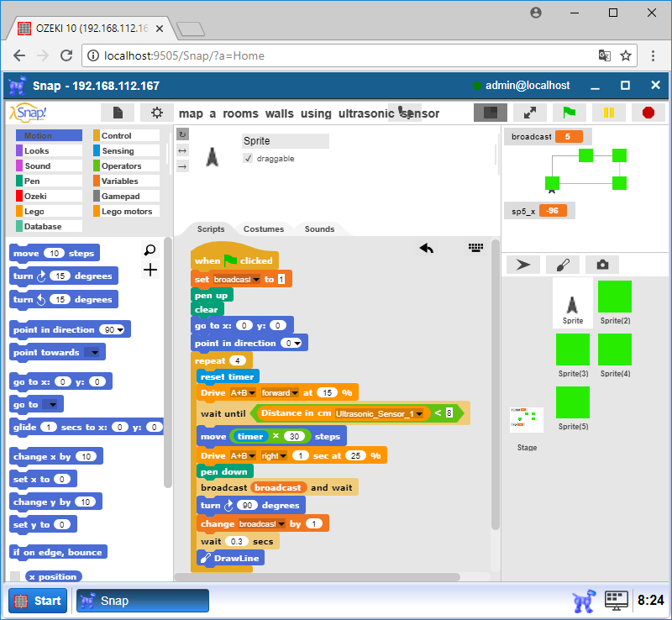Toggle the stage size button
Image resolution: width=672 pixels, height=620 pixels.
click(x=491, y=113)
